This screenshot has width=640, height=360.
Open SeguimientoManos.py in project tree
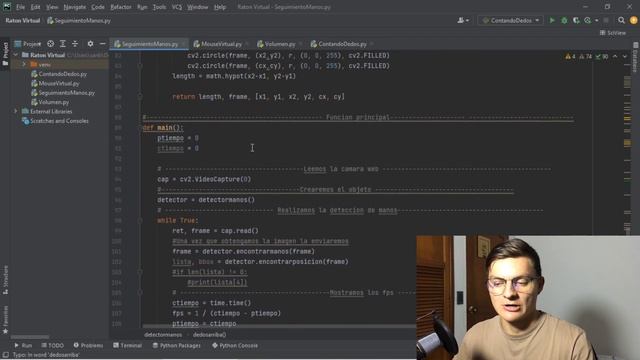pyautogui.click(x=63, y=93)
